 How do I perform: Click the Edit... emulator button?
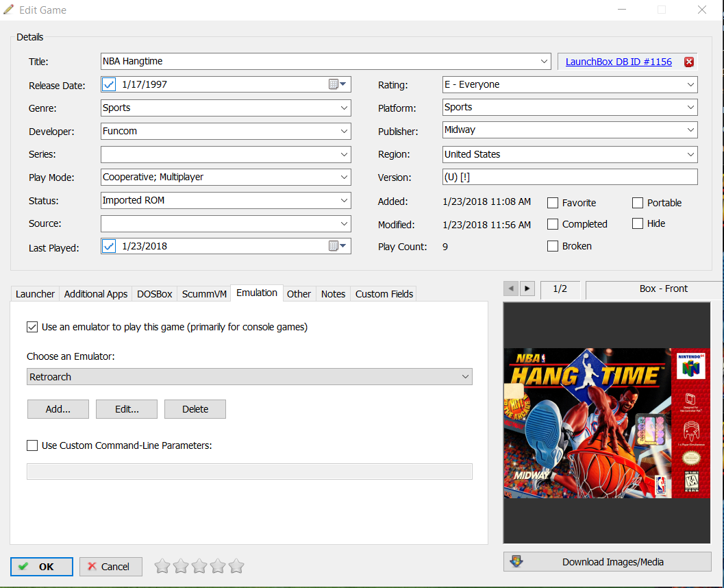click(x=127, y=409)
